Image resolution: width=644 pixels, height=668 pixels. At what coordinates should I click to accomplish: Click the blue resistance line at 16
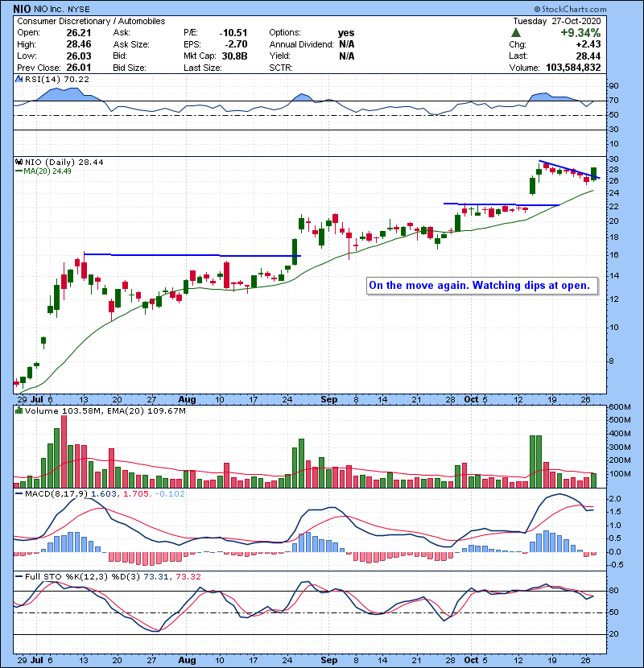(x=192, y=255)
